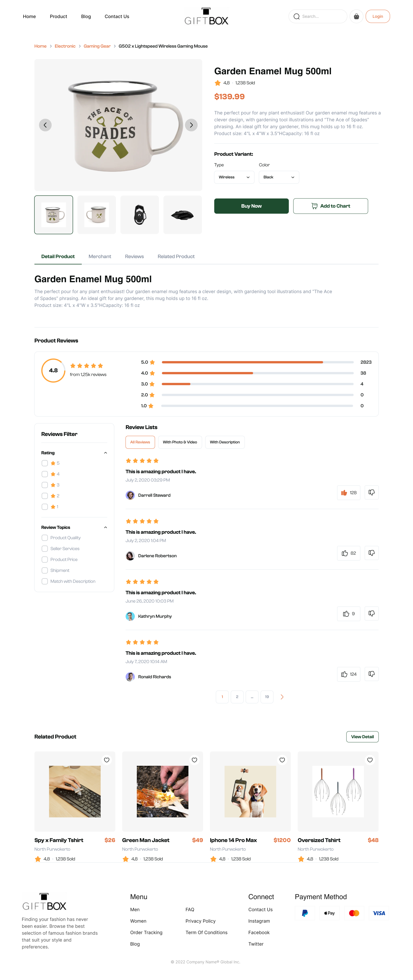
Task: Click the 5.0 star rating progress bar
Action: point(257,363)
